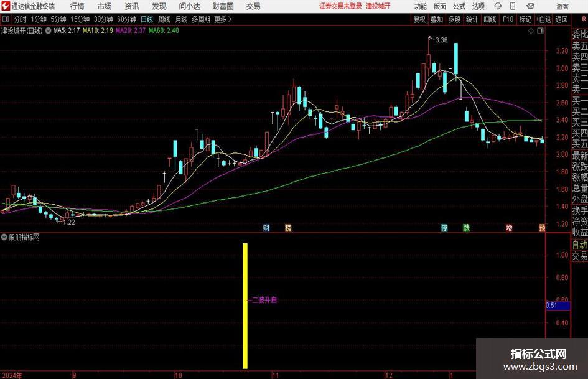588x379 pixels.
Task: Click the 通达信 red logo icon
Action: (6, 6)
